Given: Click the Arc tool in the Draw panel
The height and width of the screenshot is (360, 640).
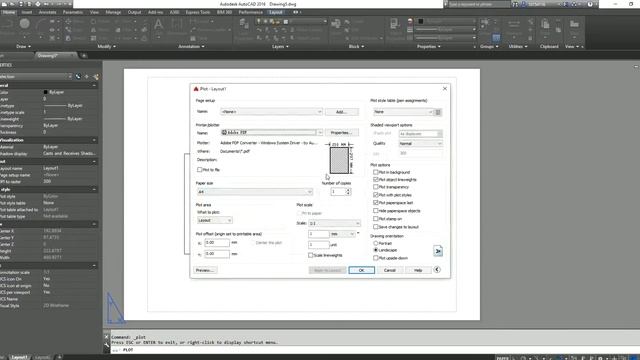Looking at the screenshot, I should [41, 24].
